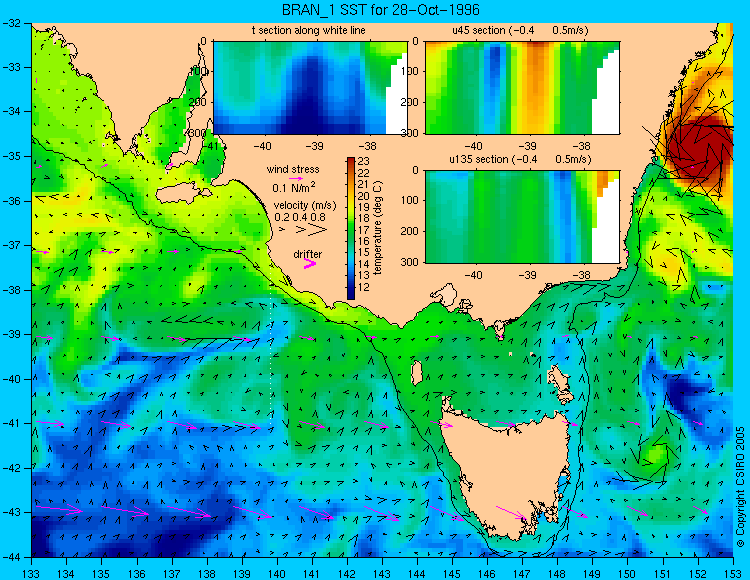Click the Tasmania landmass on the map
This screenshot has height=580, width=750.
507,473
